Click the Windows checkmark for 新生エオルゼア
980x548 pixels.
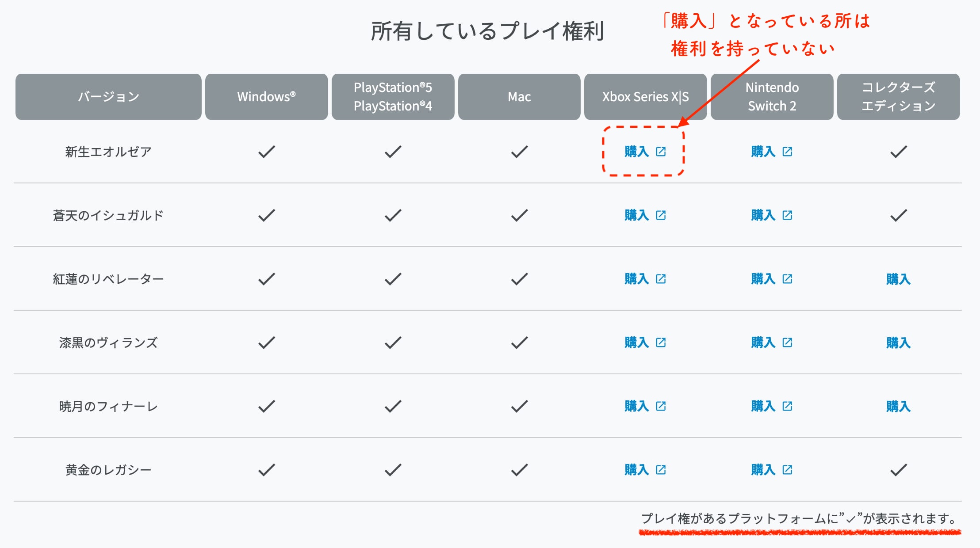[267, 152]
